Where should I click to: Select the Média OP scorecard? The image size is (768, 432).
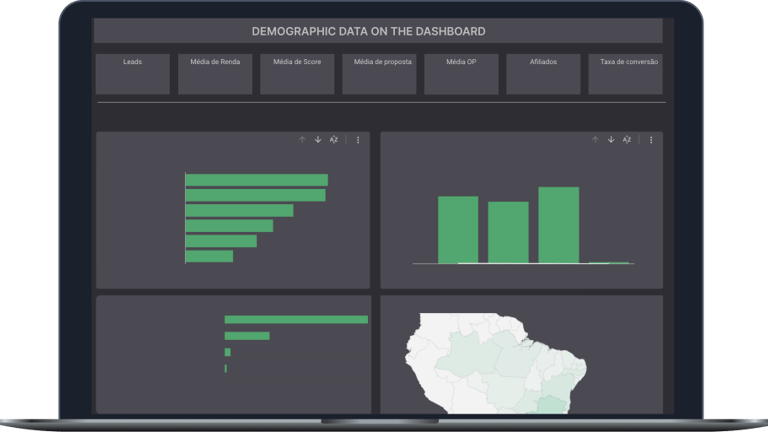point(461,74)
